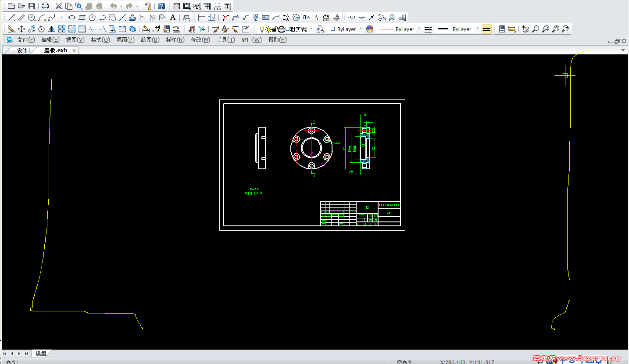The image size is (629, 364).
Task: Select the Arc drawing tool
Action: click(x=42, y=18)
